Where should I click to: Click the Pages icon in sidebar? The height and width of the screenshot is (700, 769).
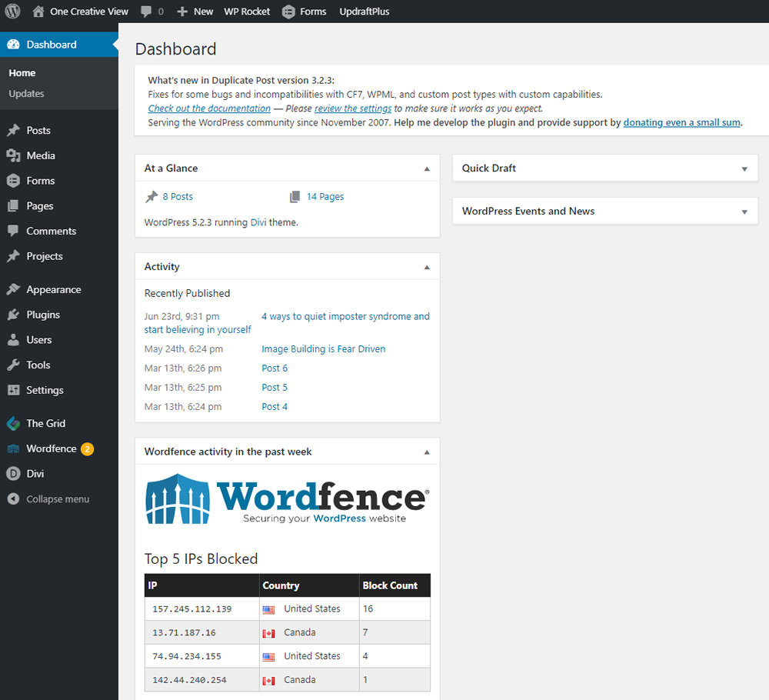click(x=13, y=205)
